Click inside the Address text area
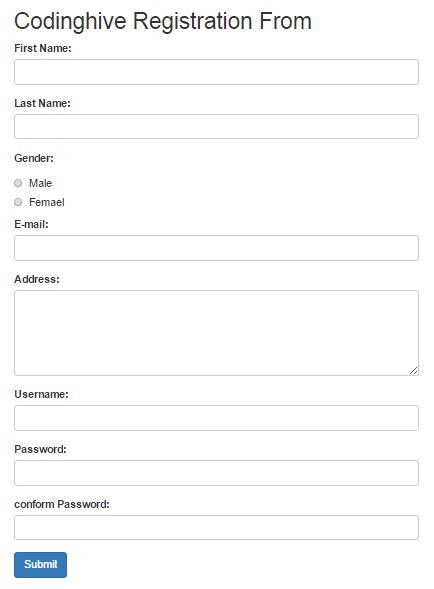 pos(216,333)
